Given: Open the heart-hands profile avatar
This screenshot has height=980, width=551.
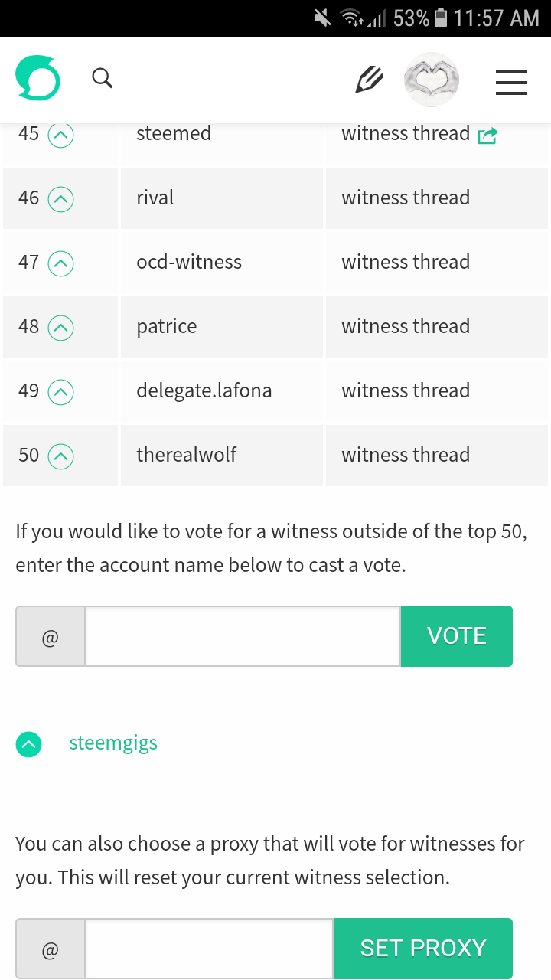Looking at the screenshot, I should tap(432, 80).
